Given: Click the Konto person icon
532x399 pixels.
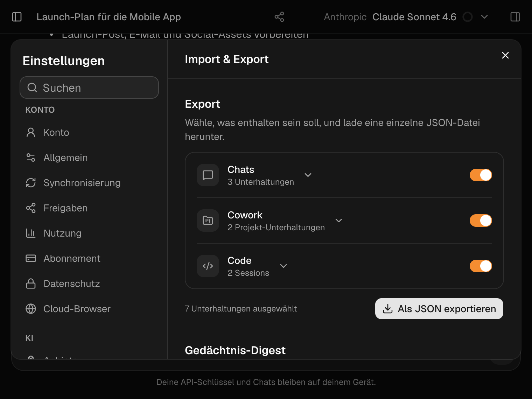Looking at the screenshot, I should pyautogui.click(x=31, y=132).
